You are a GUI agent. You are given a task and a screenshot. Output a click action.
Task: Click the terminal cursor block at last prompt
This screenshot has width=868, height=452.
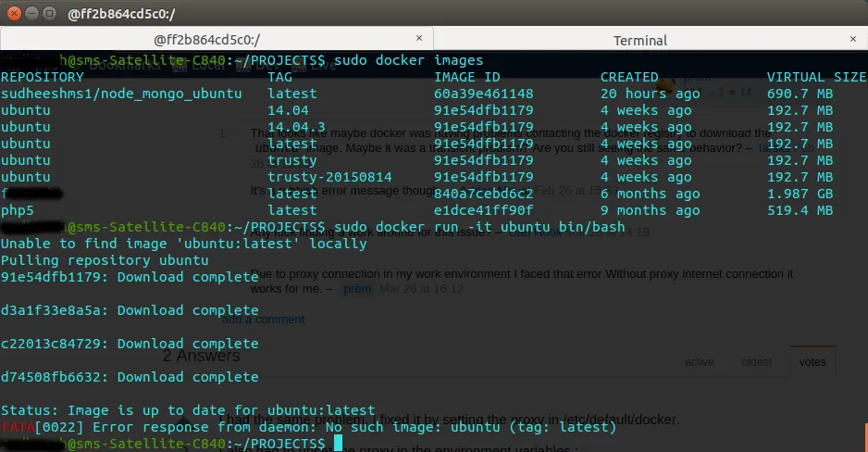click(x=339, y=443)
